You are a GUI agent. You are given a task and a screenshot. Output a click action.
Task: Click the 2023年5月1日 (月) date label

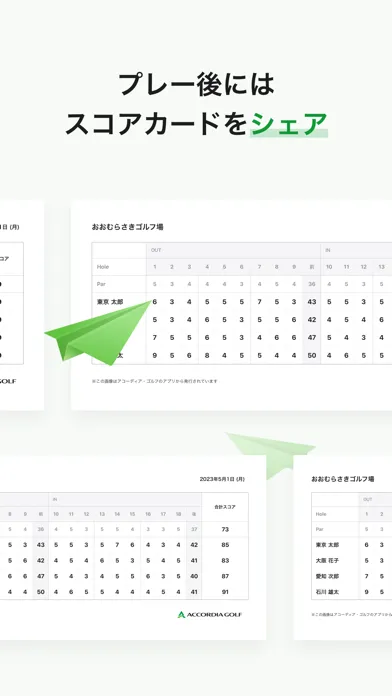222,479
